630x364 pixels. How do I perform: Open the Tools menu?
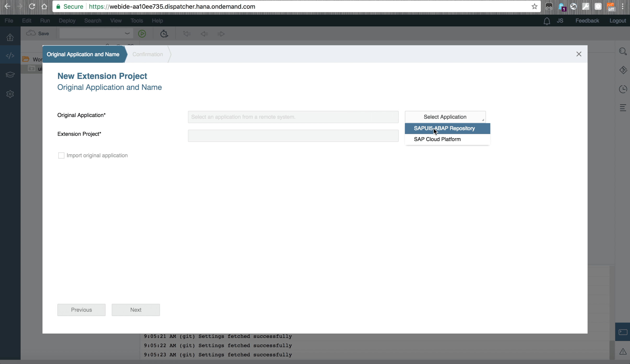click(137, 21)
